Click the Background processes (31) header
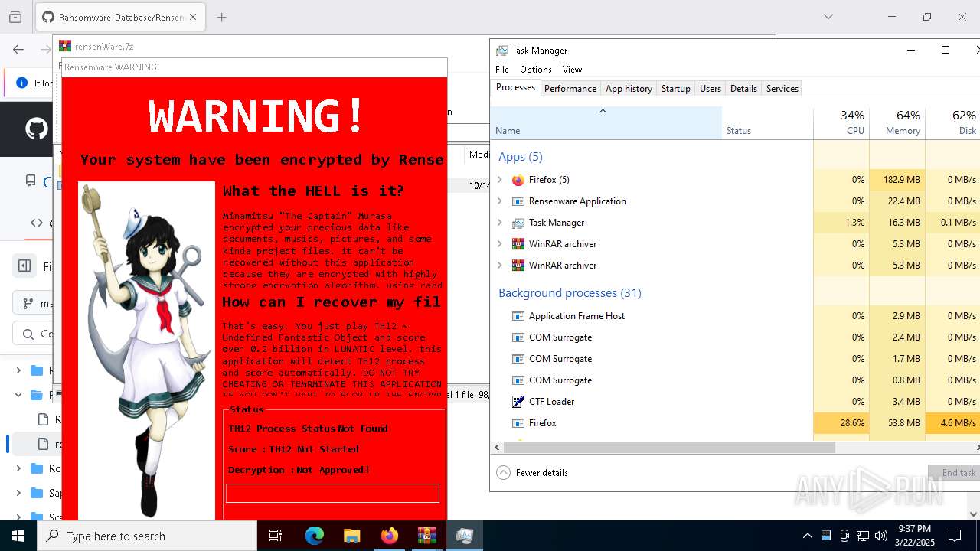980x551 pixels. tap(570, 293)
